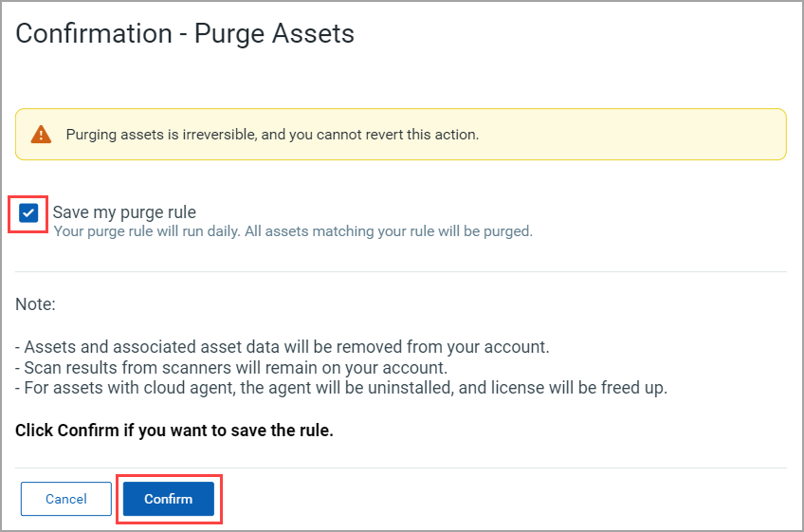Click the word 'Confirmation' in the dialog title
Screen dimensions: 804x532
[94, 34]
